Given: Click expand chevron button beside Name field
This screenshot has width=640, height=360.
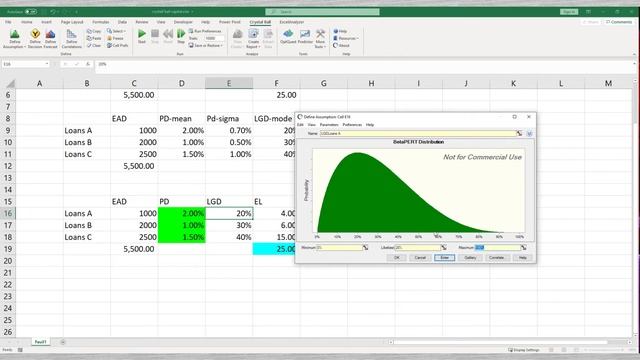Looking at the screenshot, I should tap(529, 133).
